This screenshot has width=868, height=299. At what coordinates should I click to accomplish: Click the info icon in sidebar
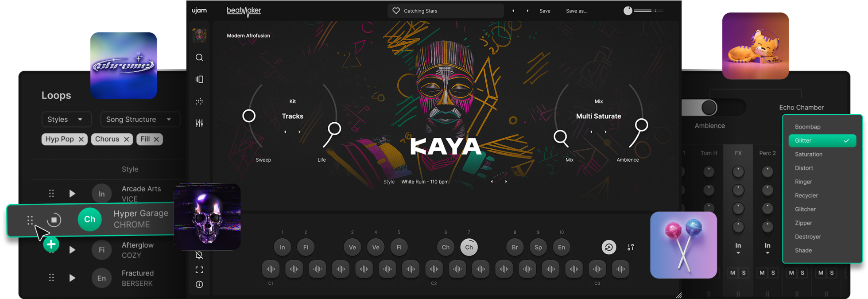tap(199, 284)
